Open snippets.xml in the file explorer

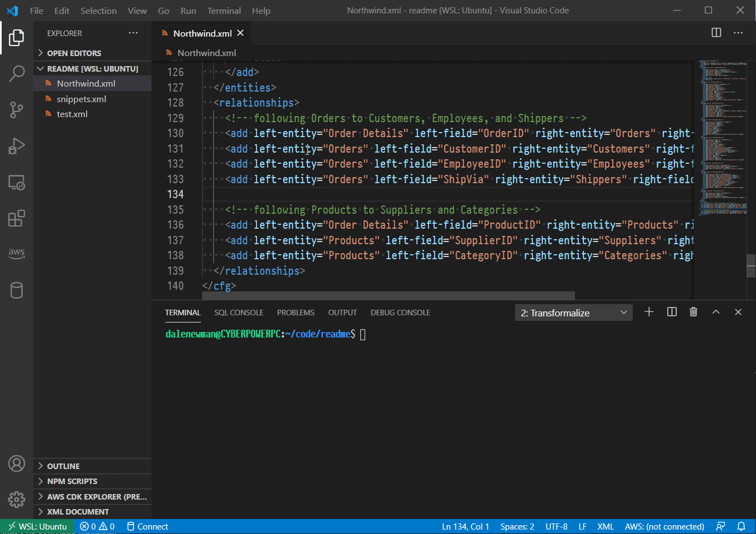click(92, 99)
